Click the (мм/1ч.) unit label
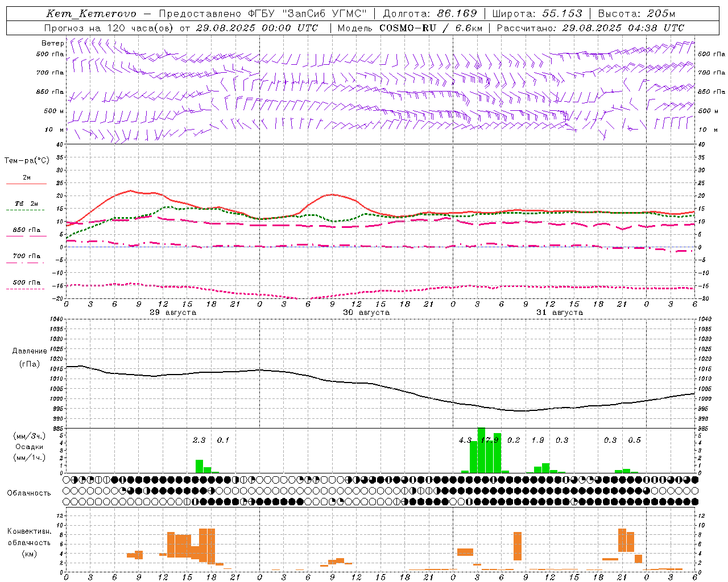Image resolution: width=728 pixels, height=582 pixels. click(29, 458)
